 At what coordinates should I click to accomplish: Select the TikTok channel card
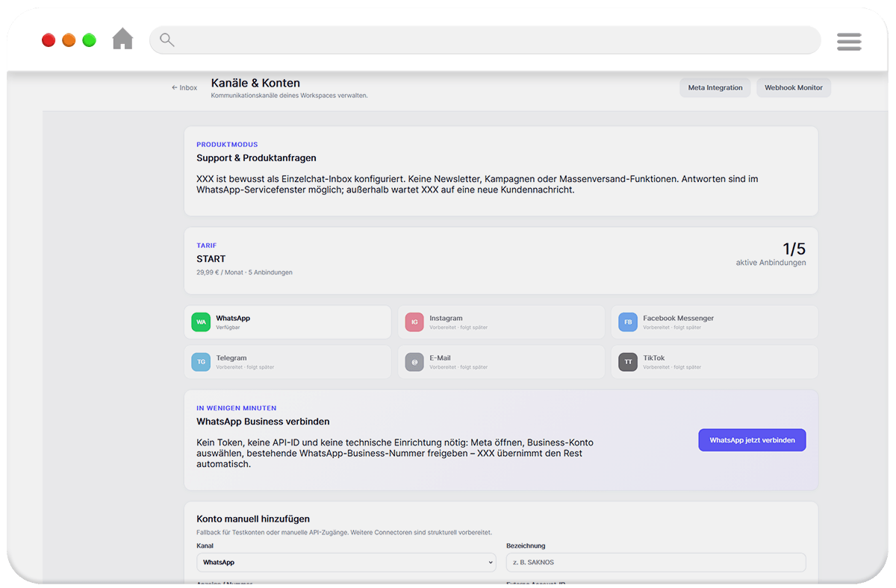[x=715, y=362]
